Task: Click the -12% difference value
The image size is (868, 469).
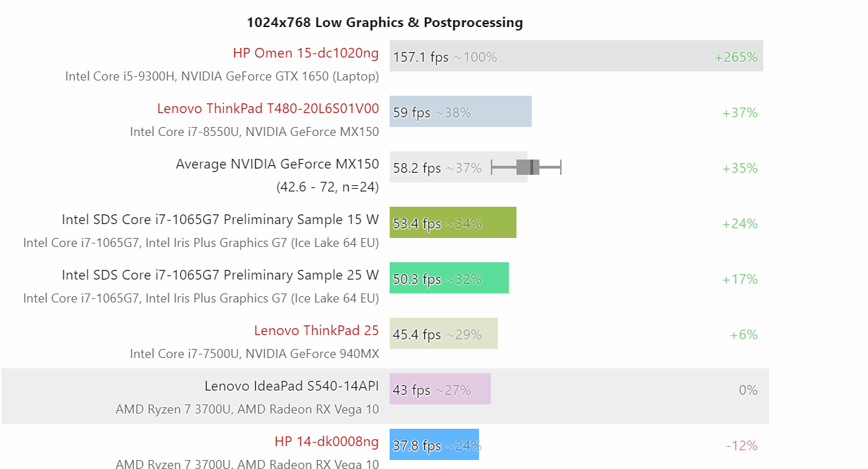Action: pyautogui.click(x=742, y=446)
